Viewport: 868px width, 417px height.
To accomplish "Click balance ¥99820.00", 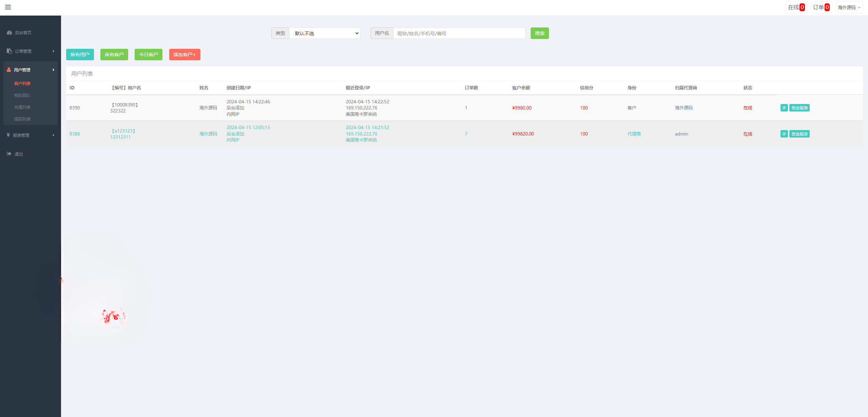I will coord(523,134).
